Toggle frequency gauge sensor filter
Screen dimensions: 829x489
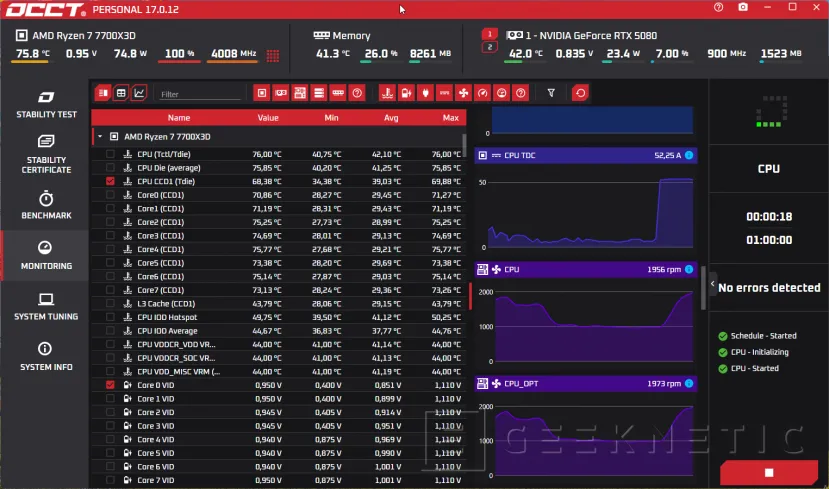pyautogui.click(x=483, y=93)
